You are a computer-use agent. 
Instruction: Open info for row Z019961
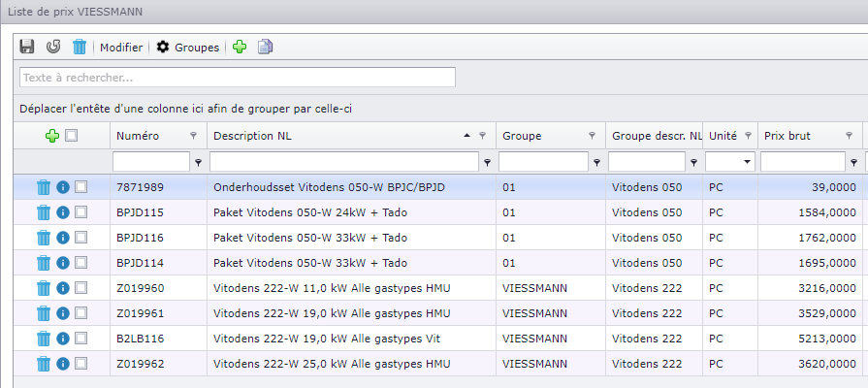(63, 313)
